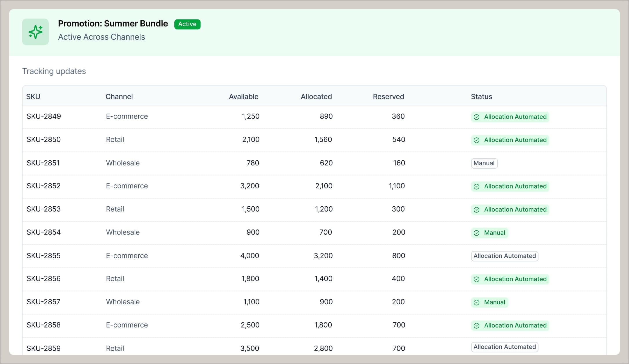Click the sparkle promotion icon
The image size is (629, 364).
[x=35, y=32]
